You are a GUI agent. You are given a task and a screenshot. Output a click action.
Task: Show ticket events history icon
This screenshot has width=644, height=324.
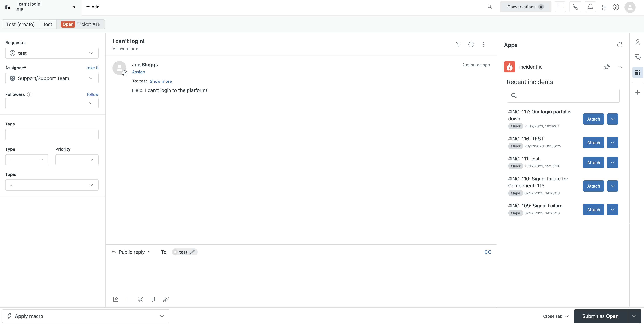tap(471, 45)
